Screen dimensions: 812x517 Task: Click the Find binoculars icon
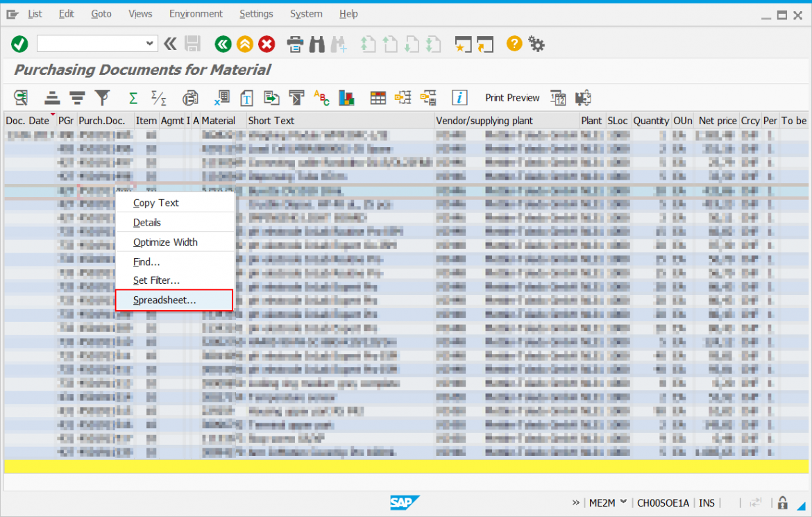(x=316, y=44)
